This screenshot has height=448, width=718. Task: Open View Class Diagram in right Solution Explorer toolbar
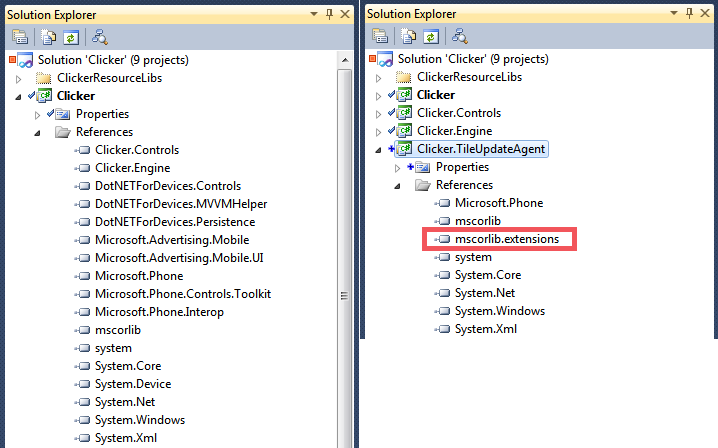click(460, 36)
